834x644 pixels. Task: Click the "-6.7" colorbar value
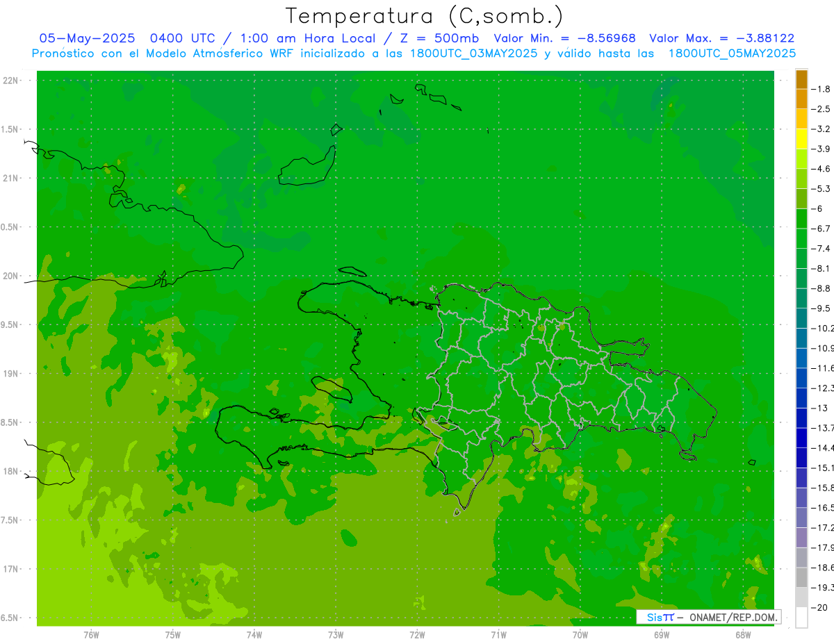821,229
